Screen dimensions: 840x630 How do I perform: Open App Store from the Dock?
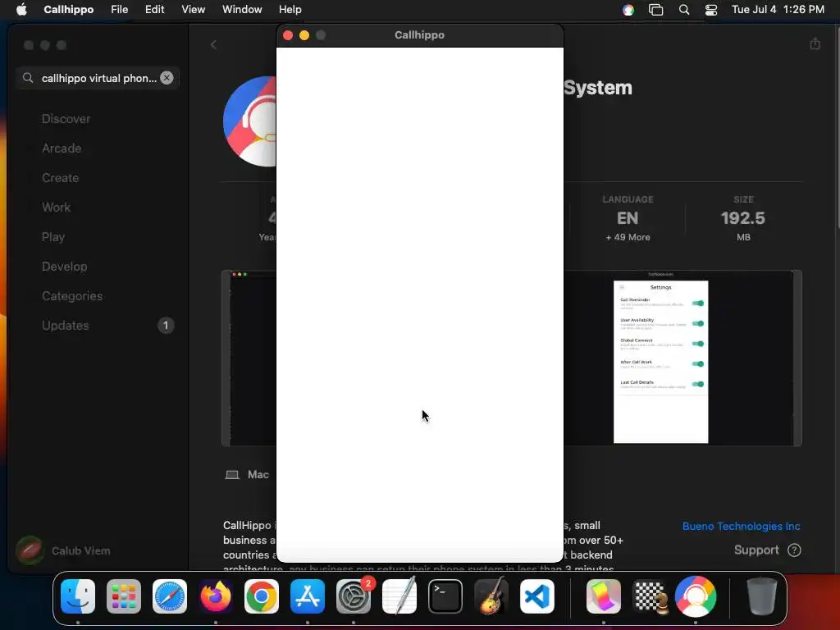(308, 596)
